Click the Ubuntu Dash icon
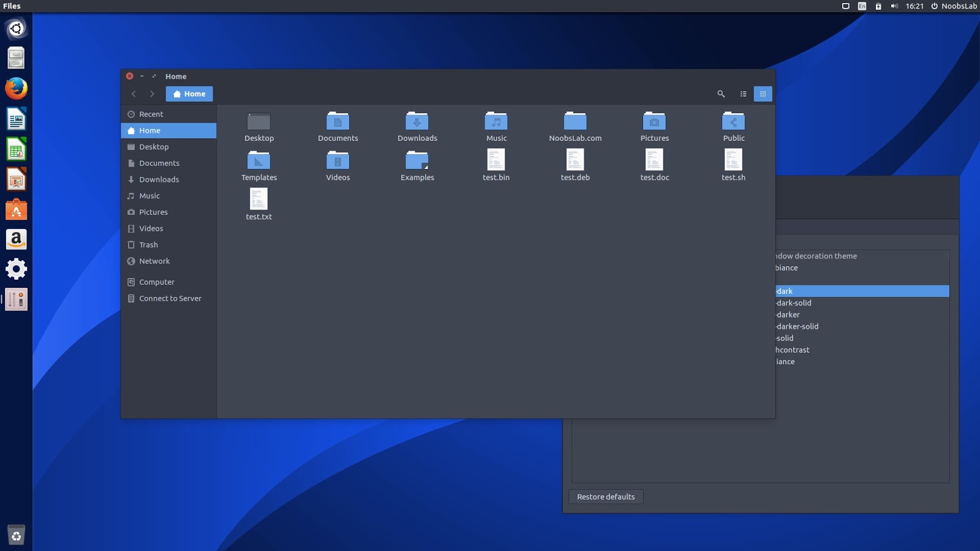 tap(16, 28)
